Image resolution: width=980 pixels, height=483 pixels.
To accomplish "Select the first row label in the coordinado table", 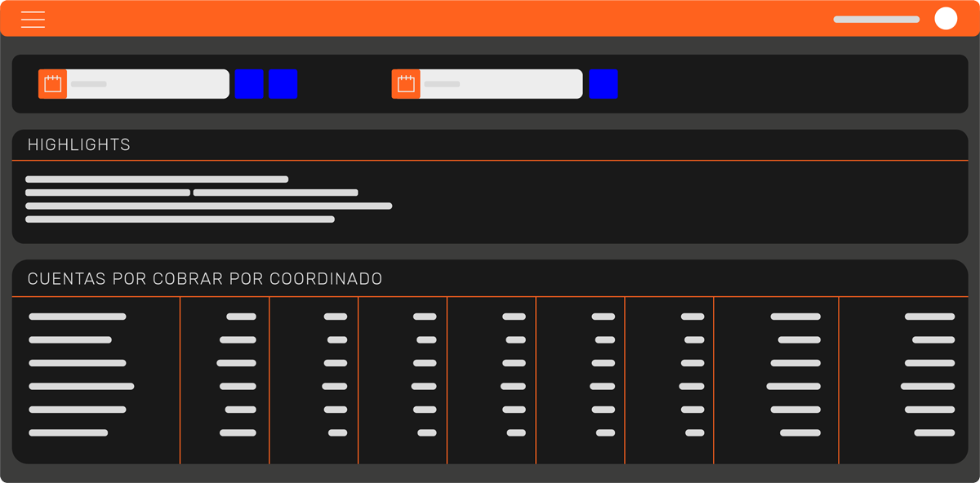I will 78,316.
